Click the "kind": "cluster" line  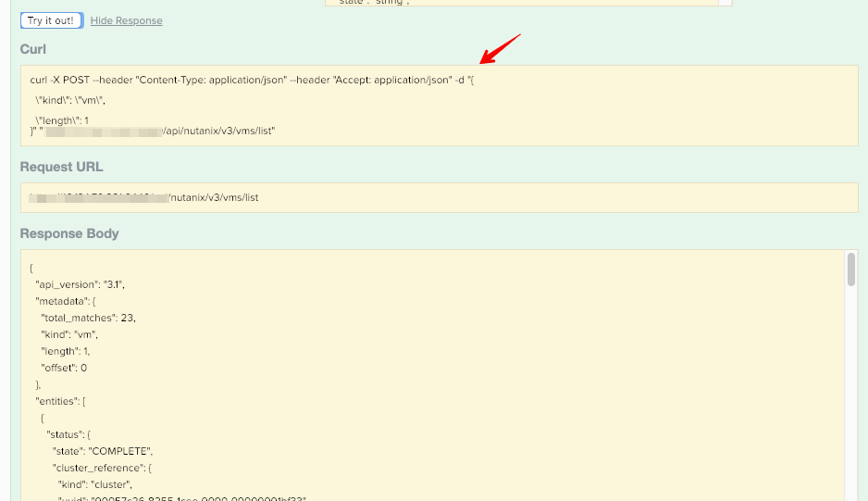95,484
